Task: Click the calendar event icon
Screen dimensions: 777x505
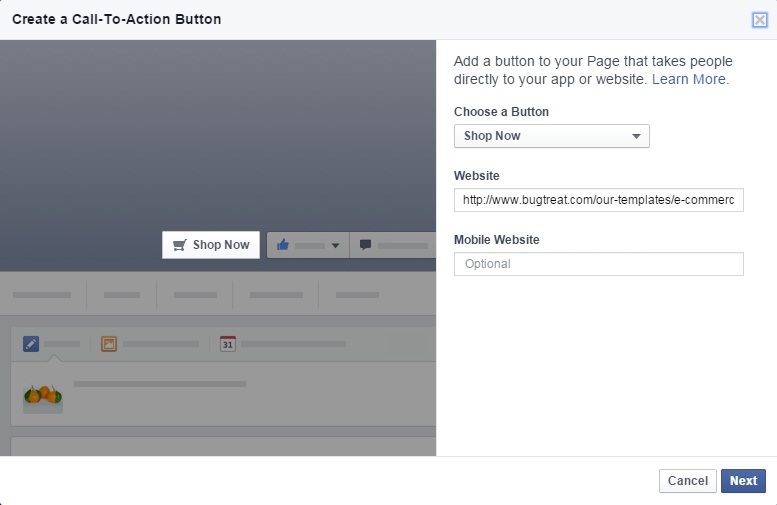Action: 227,343
